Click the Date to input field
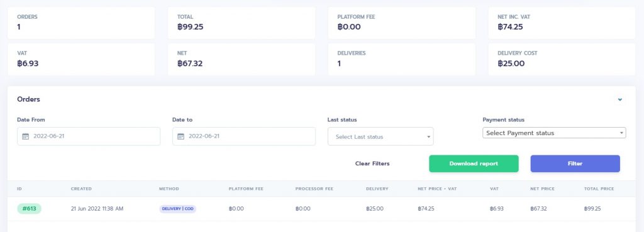The width and height of the screenshot is (644, 232). tap(244, 136)
